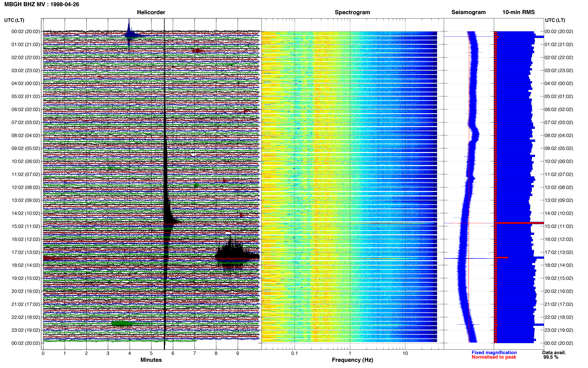Viewport: 588px width, 368px height.
Task: Click the right-side time label '18:02 (14:02)'
Action: point(559,265)
